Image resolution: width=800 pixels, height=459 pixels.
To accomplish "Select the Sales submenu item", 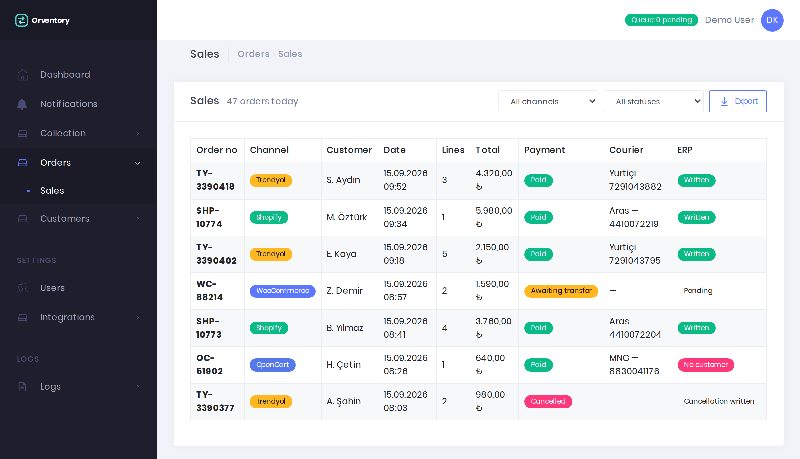I will [x=52, y=191].
